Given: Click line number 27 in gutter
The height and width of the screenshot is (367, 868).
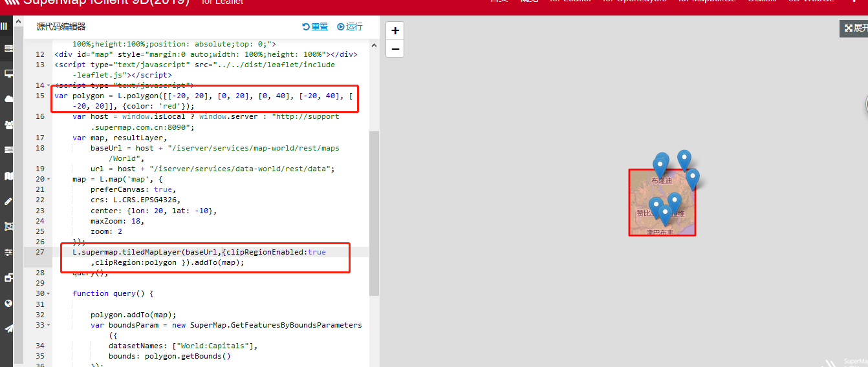Looking at the screenshot, I should [40, 252].
